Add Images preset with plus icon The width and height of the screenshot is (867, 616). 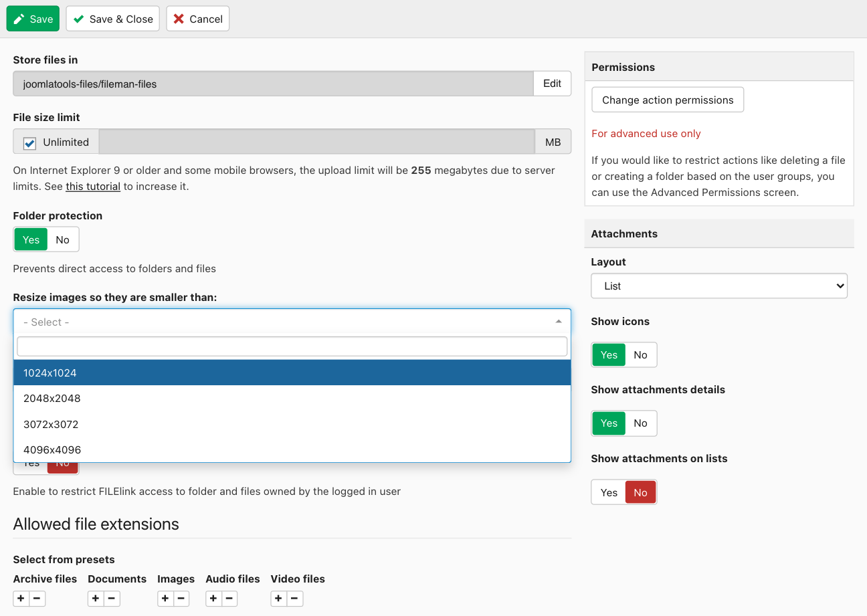(165, 599)
